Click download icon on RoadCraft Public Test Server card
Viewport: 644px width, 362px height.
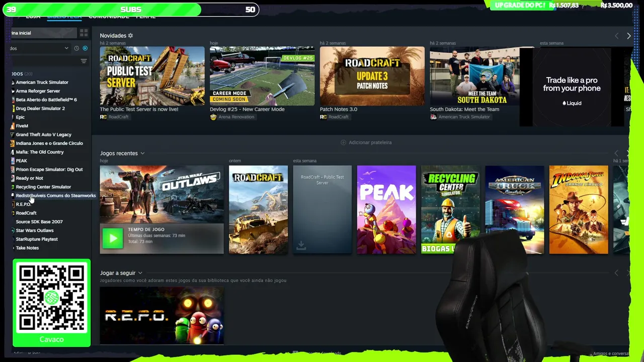point(301,245)
